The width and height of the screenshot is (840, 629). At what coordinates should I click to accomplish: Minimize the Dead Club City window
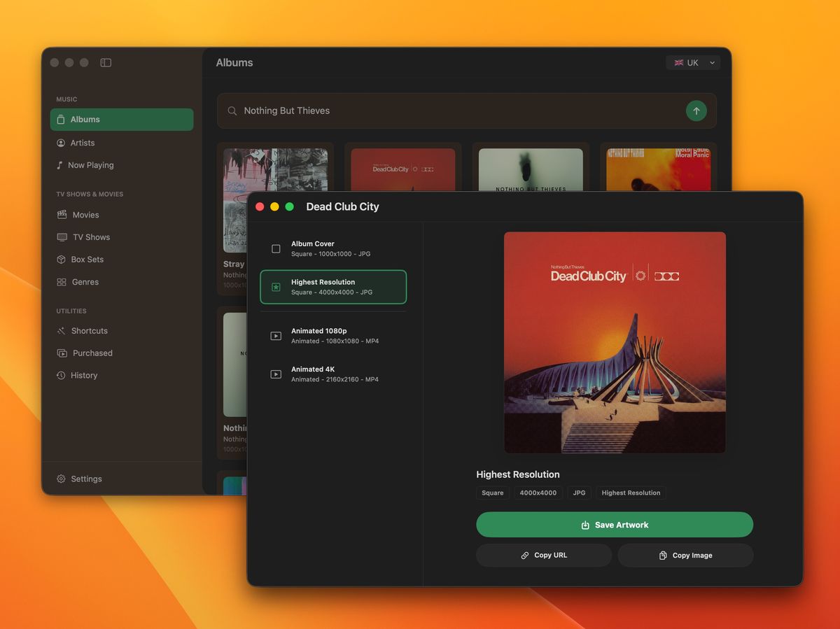pyautogui.click(x=274, y=207)
